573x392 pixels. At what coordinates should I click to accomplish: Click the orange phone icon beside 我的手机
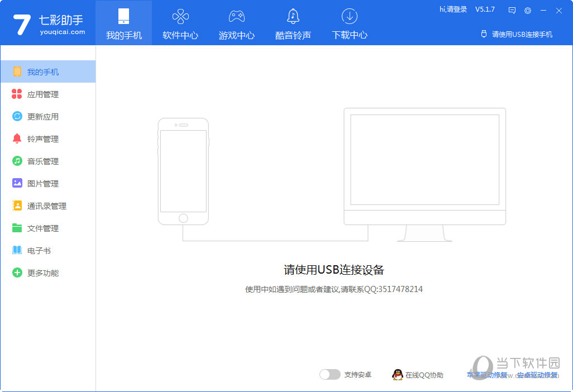17,71
